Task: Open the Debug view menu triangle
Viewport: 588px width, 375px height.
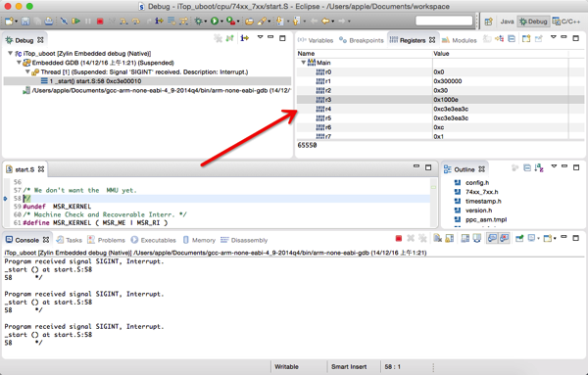Action: (x=260, y=37)
